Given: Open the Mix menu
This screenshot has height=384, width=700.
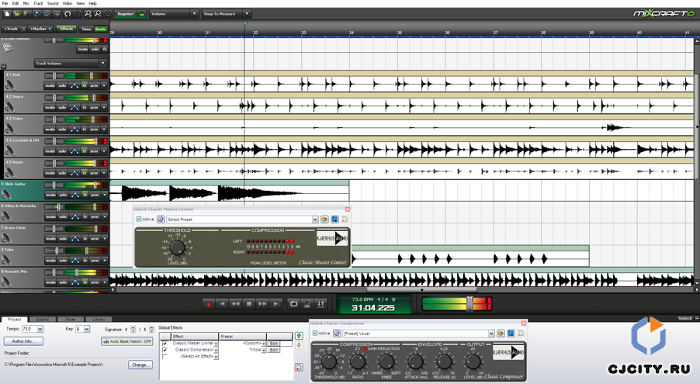Looking at the screenshot, I should (x=26, y=3).
